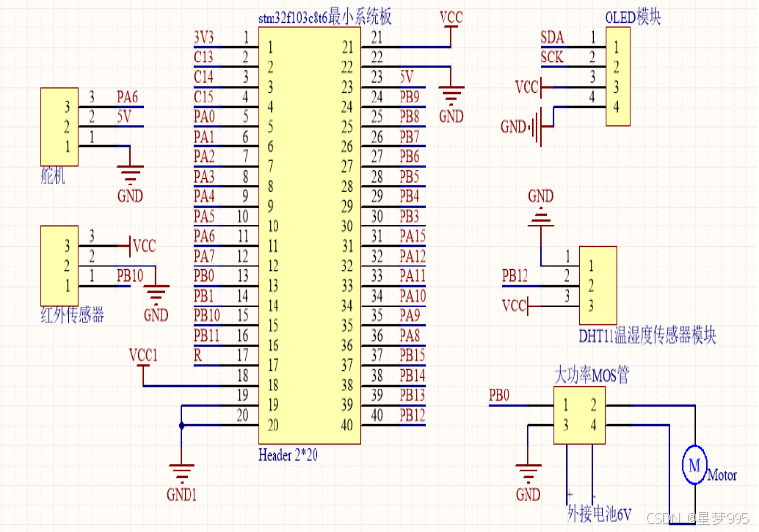The height and width of the screenshot is (532, 759).
Task: Select the DHT11 module component body
Action: [598, 285]
